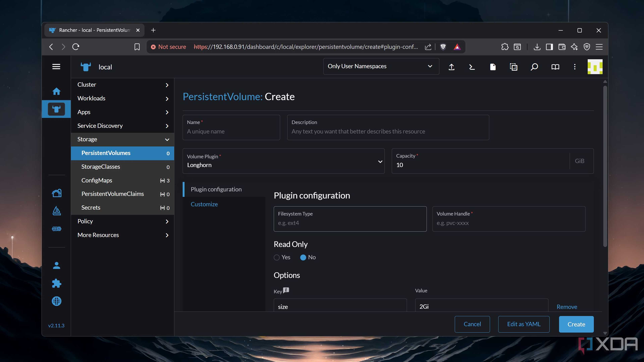The height and width of the screenshot is (362, 644).
Task: Open Continuous Delivery sailboat icon
Action: (x=57, y=211)
